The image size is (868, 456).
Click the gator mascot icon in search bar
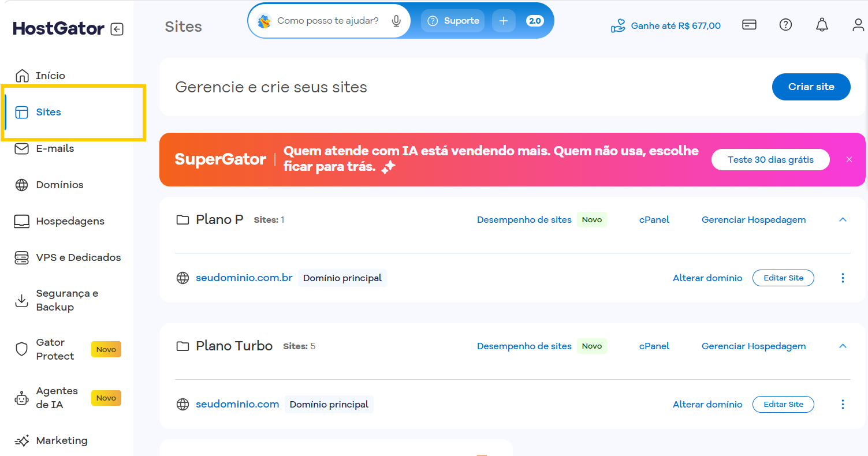pos(265,21)
